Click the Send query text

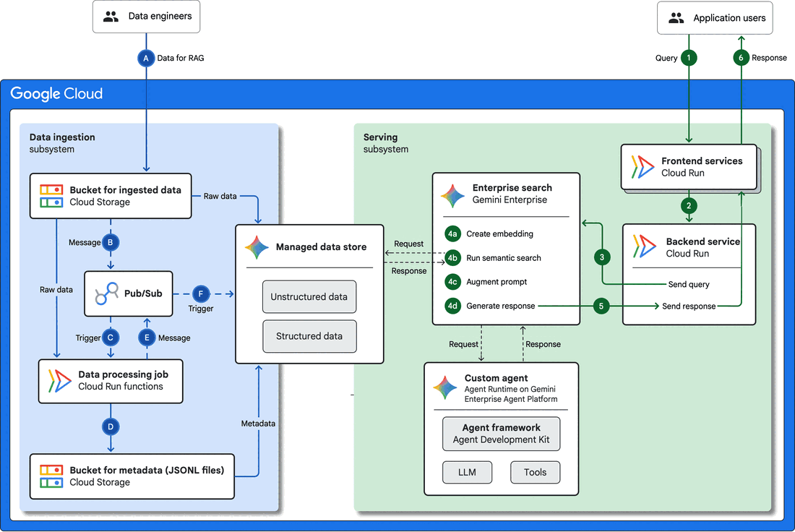coord(689,285)
